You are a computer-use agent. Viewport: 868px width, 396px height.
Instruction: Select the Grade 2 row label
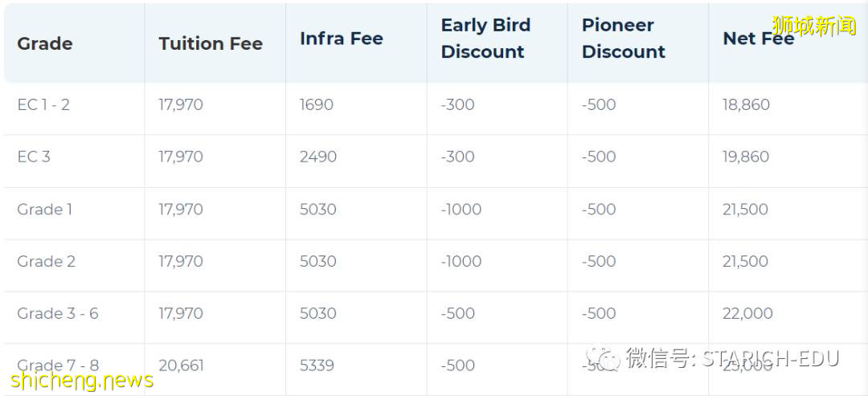46,261
